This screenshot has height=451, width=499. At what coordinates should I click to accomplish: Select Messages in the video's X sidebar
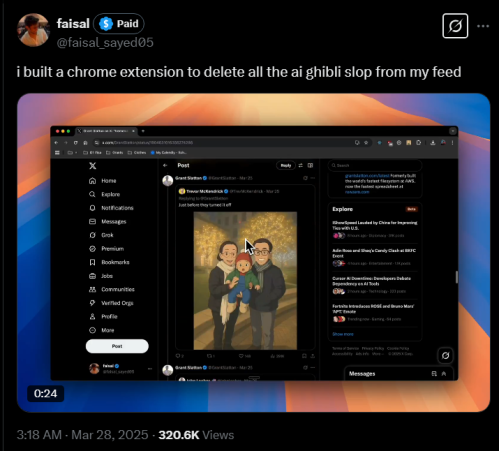tap(108, 222)
